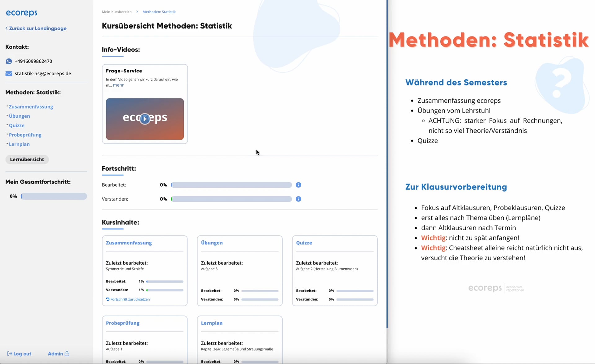Navigate to Quizze sidebar item
This screenshot has width=595, height=364.
16,125
